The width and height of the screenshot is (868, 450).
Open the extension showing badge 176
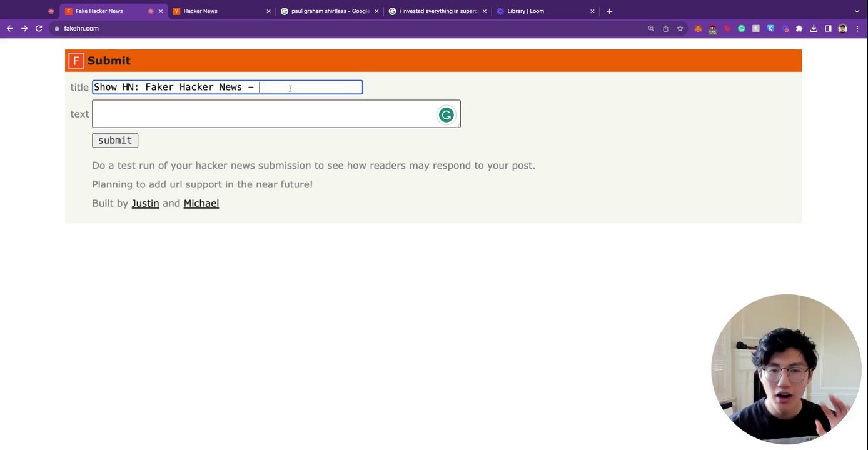712,29
